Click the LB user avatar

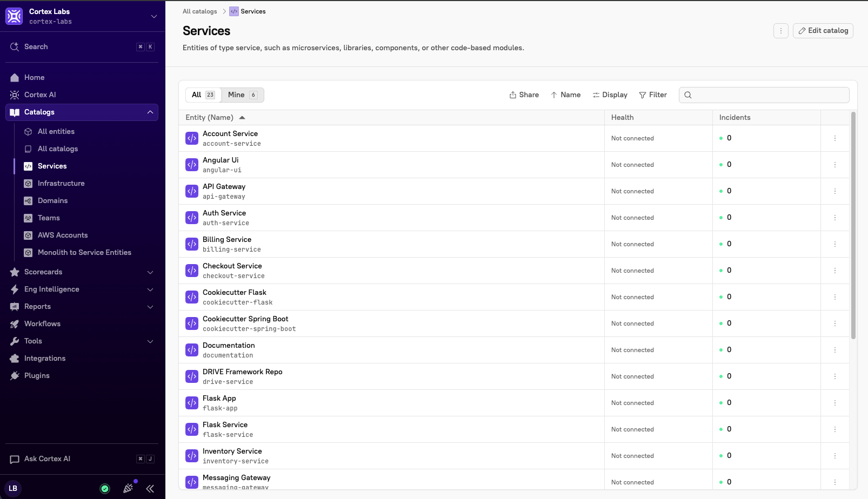(x=13, y=488)
